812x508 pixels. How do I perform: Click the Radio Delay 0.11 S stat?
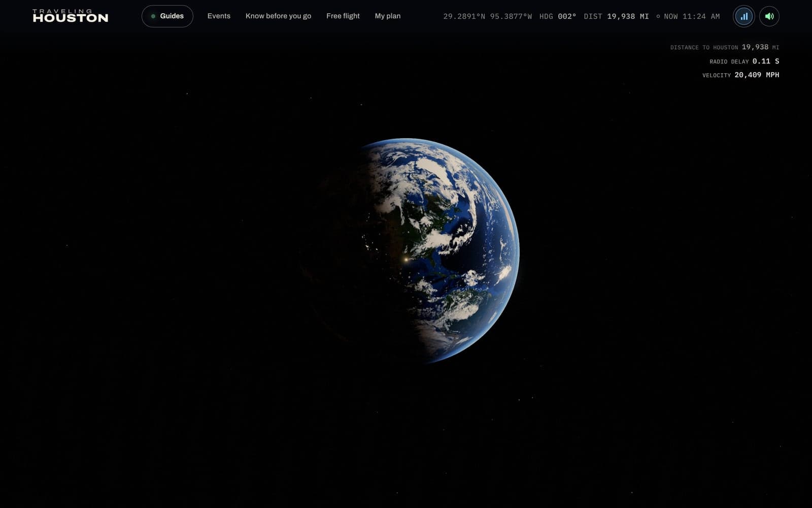745,61
